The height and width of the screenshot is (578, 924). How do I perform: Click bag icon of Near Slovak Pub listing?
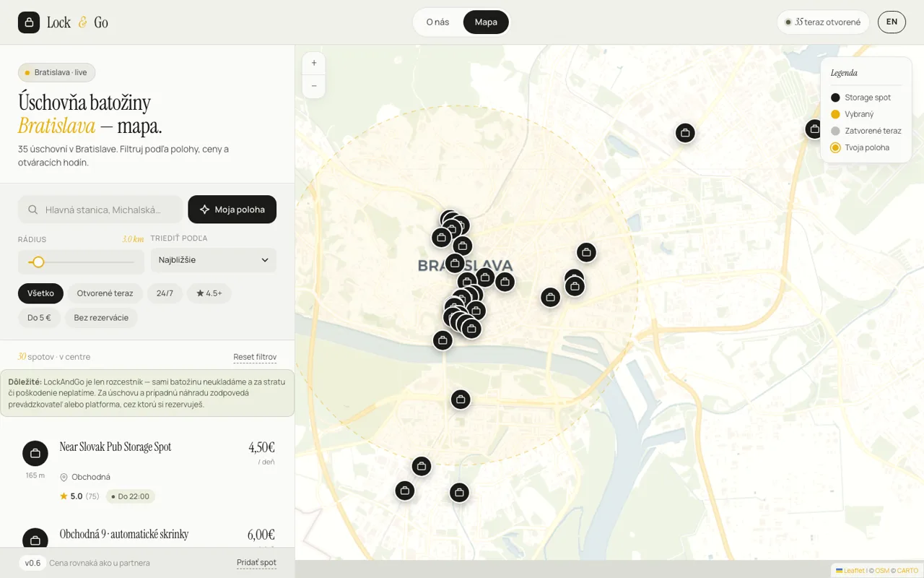click(35, 454)
